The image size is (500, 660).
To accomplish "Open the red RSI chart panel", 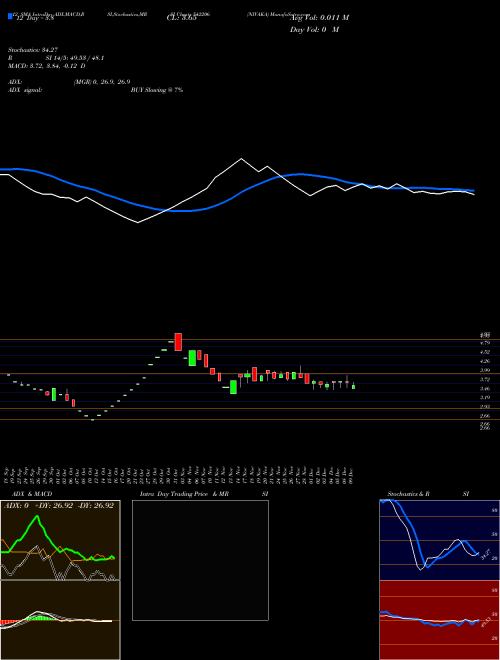I will [x=439, y=620].
